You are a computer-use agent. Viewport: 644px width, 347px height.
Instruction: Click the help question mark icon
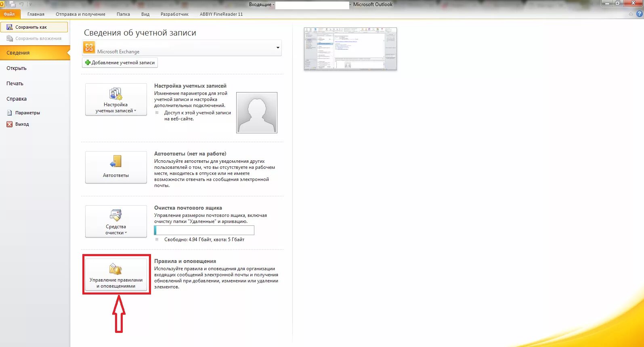(640, 14)
